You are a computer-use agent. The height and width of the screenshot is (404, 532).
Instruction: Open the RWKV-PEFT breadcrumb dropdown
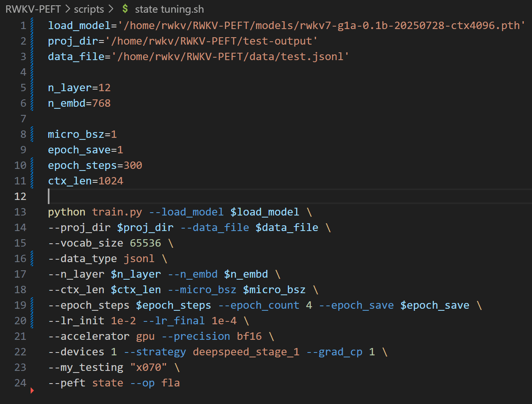pos(33,9)
